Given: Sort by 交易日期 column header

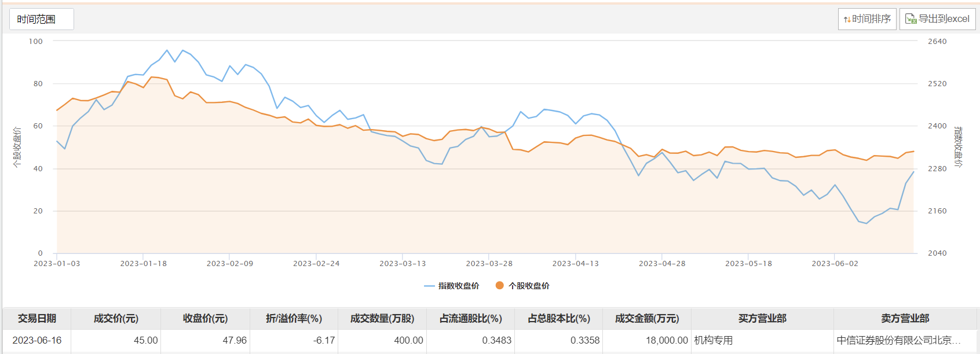Looking at the screenshot, I should point(37,319).
